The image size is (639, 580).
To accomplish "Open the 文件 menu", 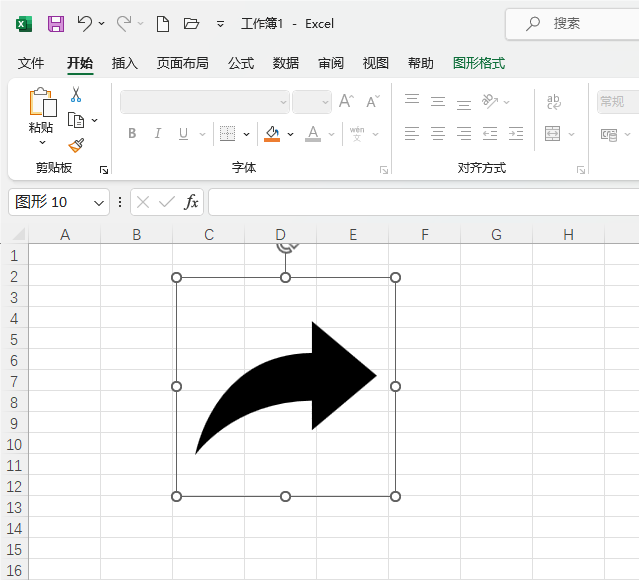I will [x=31, y=63].
